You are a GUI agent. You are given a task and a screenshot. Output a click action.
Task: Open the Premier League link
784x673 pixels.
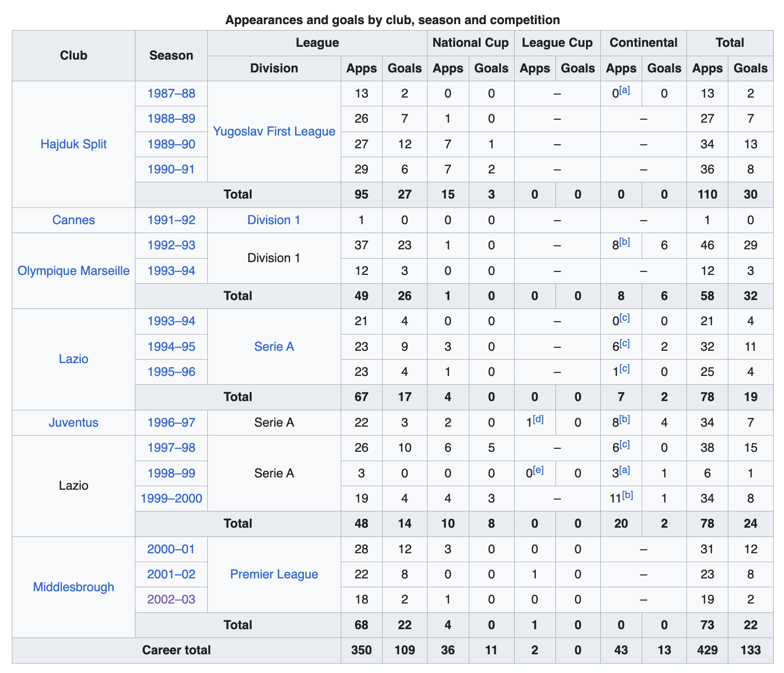pos(274,574)
